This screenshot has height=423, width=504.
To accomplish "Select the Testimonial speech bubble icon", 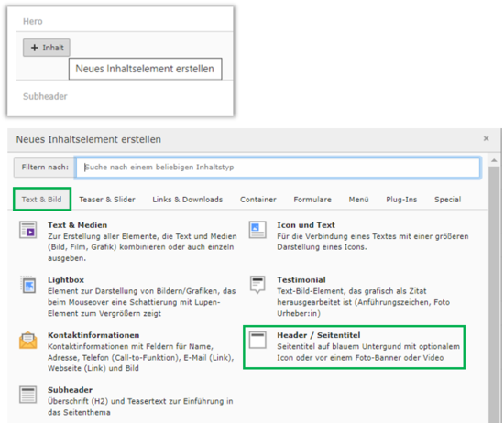I will [x=257, y=285].
